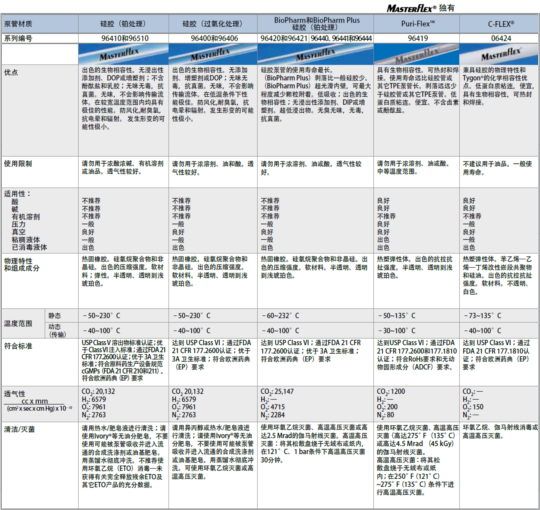Screen dimensions: 540x510
Task: Click the N₂: 80 permeability value
Action: pyautogui.click(x=386, y=415)
